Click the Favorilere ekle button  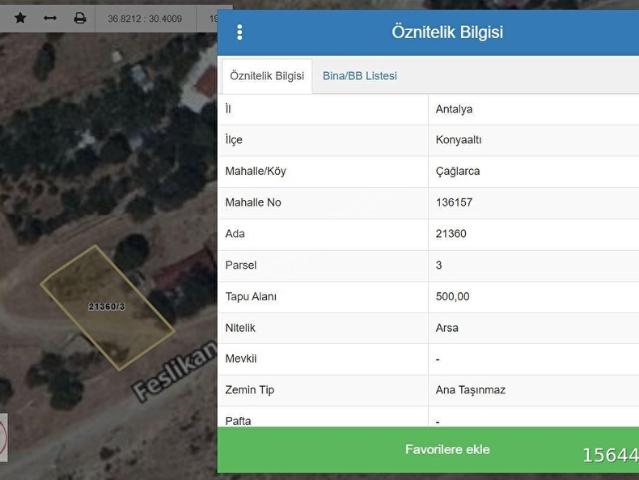click(x=447, y=449)
